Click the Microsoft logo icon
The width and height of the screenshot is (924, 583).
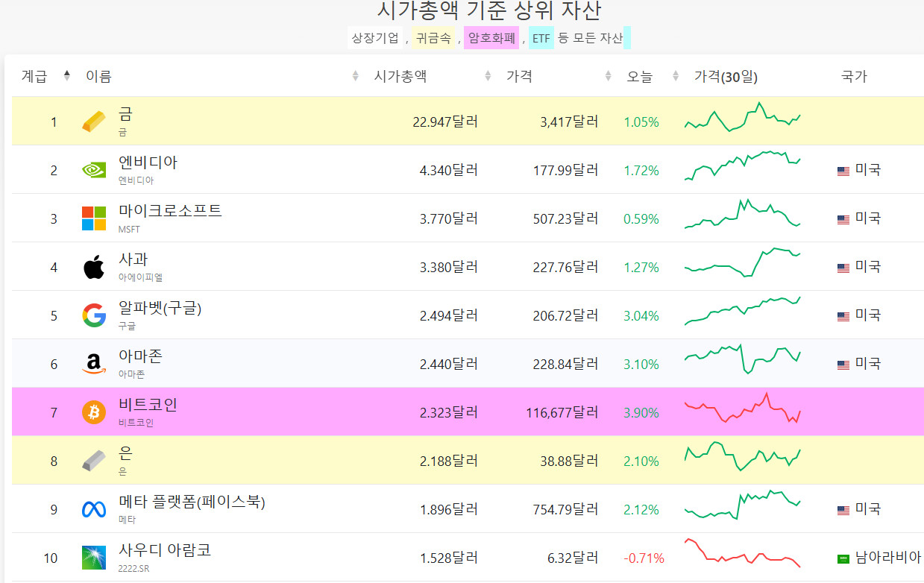coord(94,218)
